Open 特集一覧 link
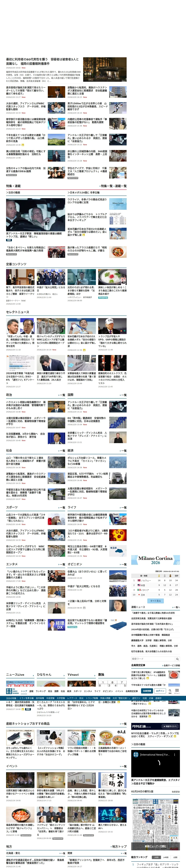The width and height of the screenshot is (186, 868). click(106, 186)
